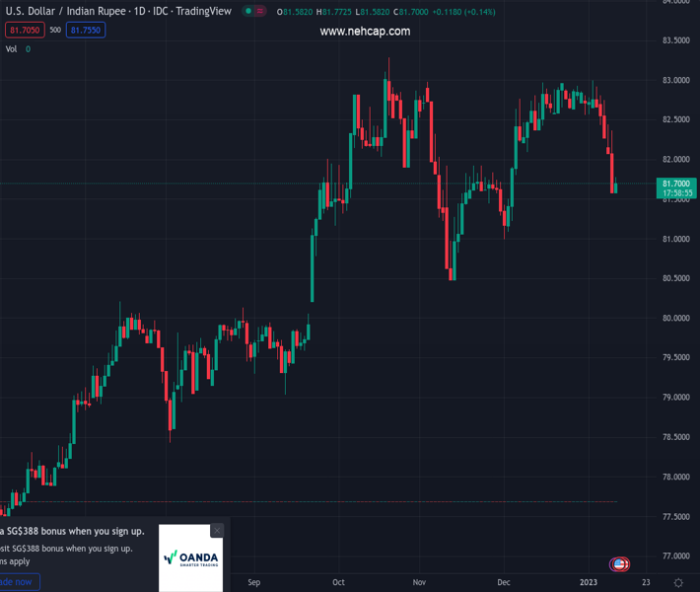Click the 2023 label on time axis
The height and width of the screenshot is (592, 700).
coord(589,582)
